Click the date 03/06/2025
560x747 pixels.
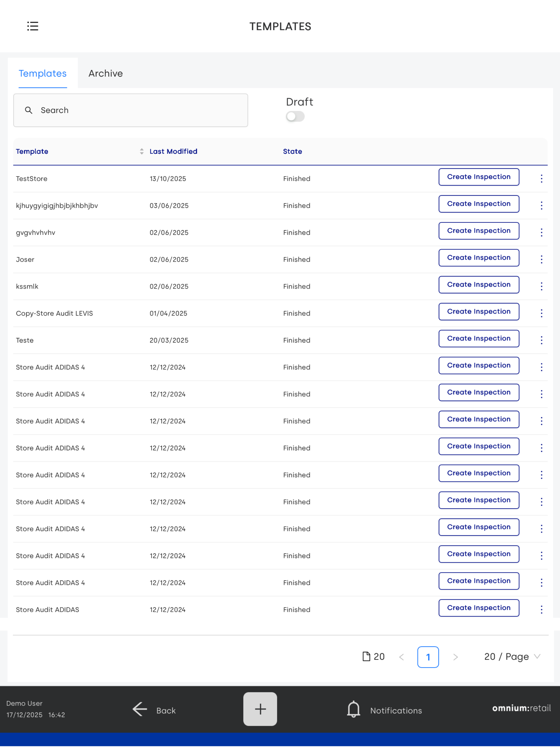[x=169, y=206]
